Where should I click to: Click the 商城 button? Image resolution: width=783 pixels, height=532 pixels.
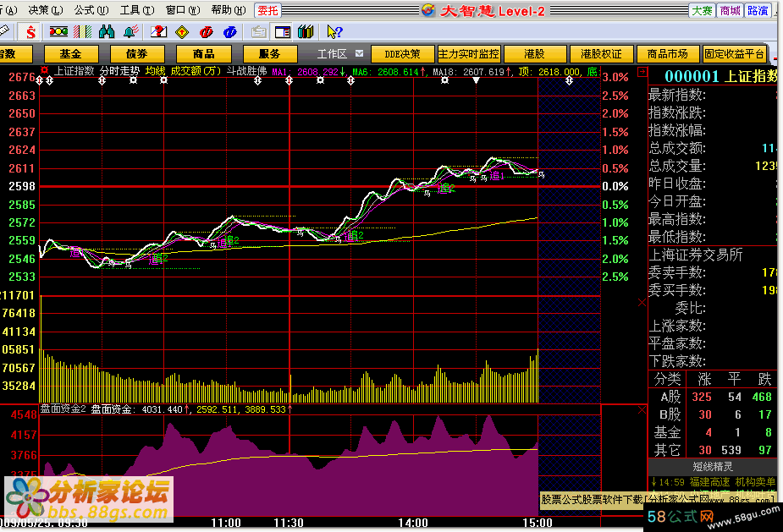click(730, 10)
